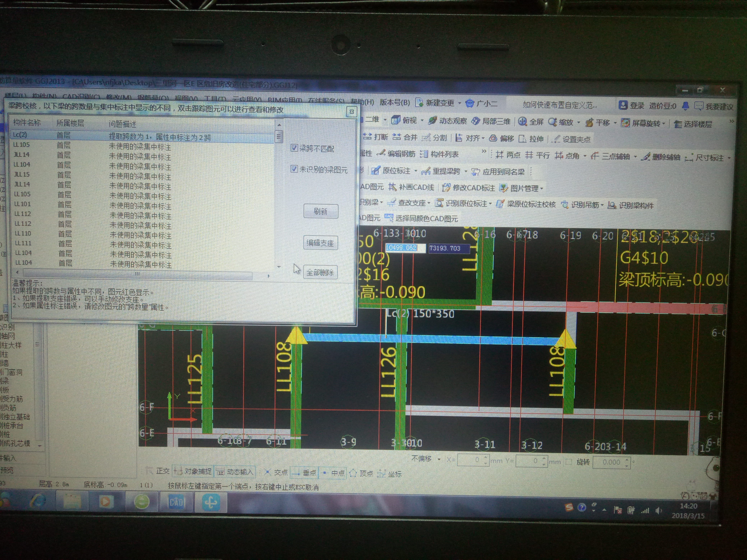This screenshot has width=747, height=560.
Task: Activate the 平移 pan tool
Action: pyautogui.click(x=598, y=123)
